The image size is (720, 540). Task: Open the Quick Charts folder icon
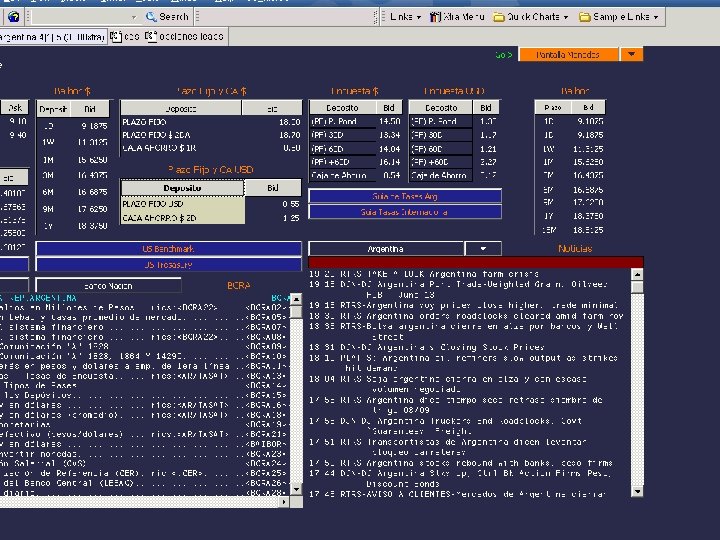499,17
